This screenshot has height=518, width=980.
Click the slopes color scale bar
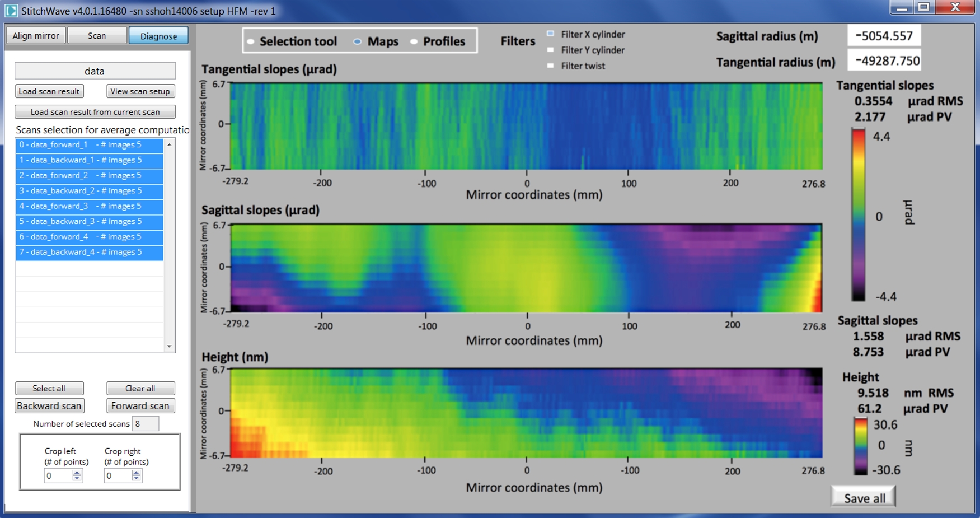pos(858,216)
